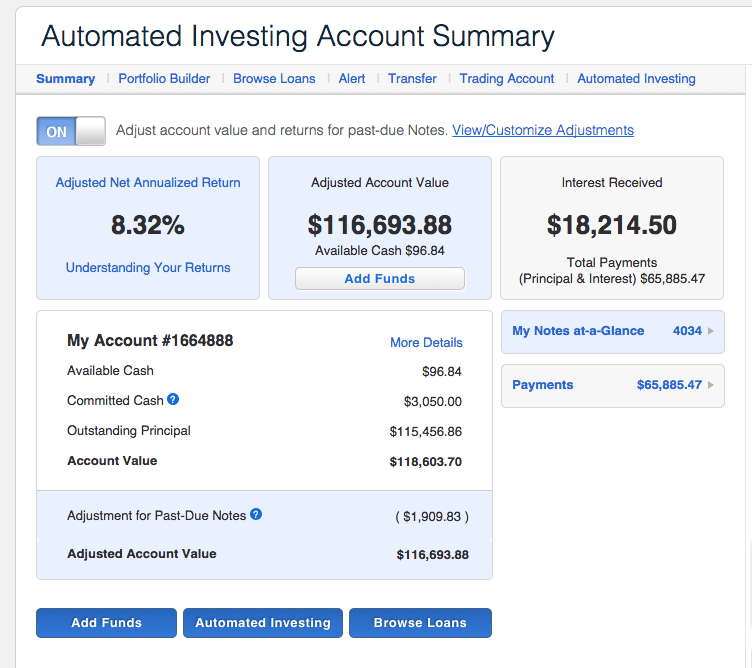Select the Transfer tab
The image size is (752, 668).
tap(412, 79)
